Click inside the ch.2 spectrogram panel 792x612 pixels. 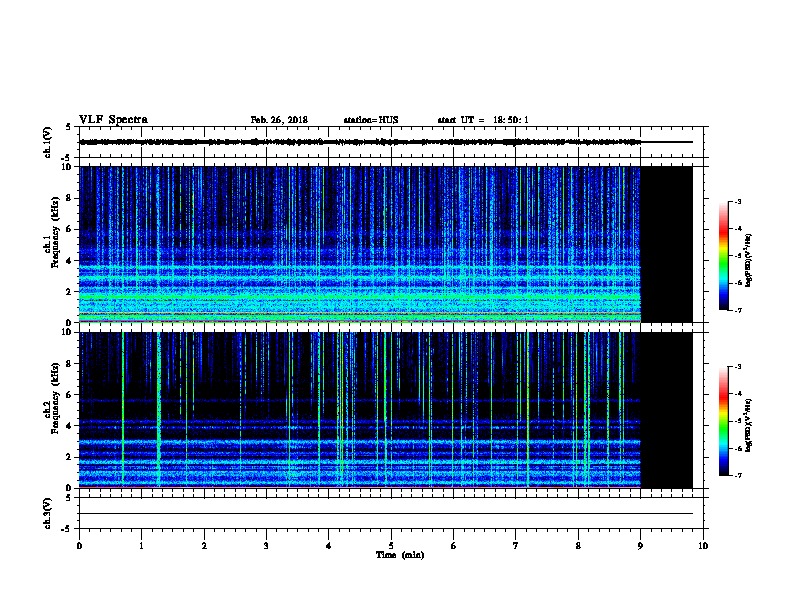pyautogui.click(x=360, y=410)
